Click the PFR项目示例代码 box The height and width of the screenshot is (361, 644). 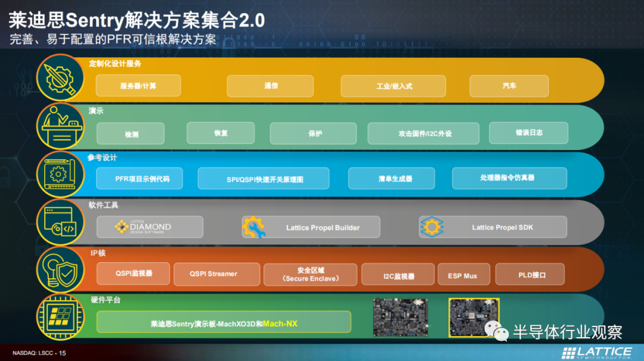140,179
